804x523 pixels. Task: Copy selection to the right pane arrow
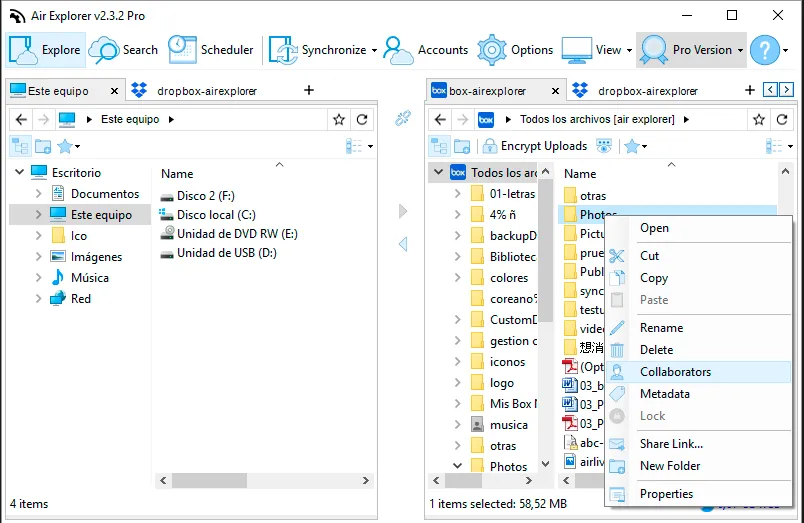click(403, 211)
